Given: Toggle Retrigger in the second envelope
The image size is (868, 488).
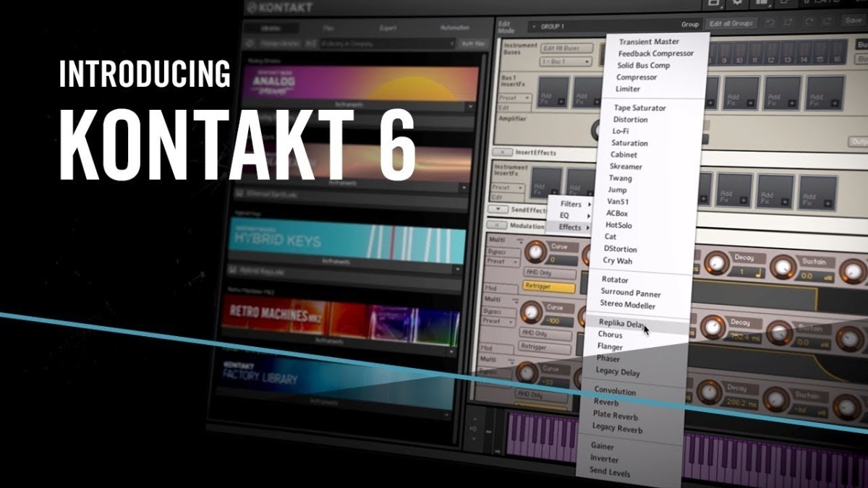Looking at the screenshot, I should pyautogui.click(x=544, y=347).
